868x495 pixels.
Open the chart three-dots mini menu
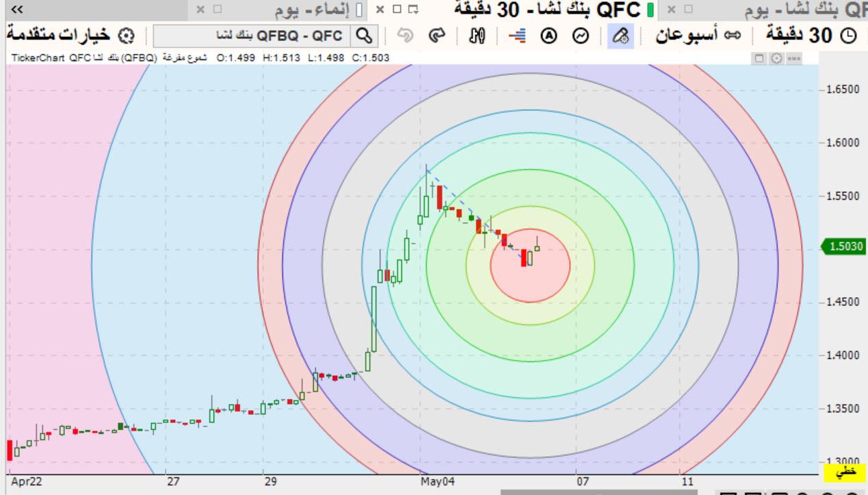[x=793, y=58]
